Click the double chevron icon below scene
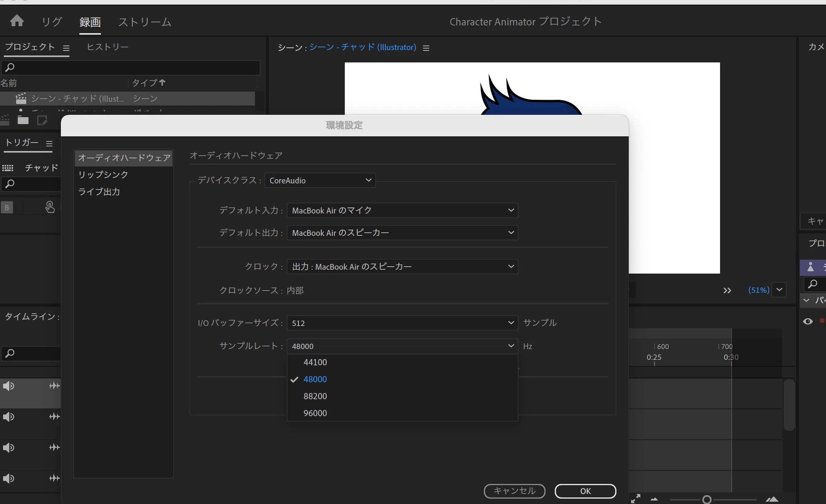Image resolution: width=826 pixels, height=504 pixels. pos(727,291)
